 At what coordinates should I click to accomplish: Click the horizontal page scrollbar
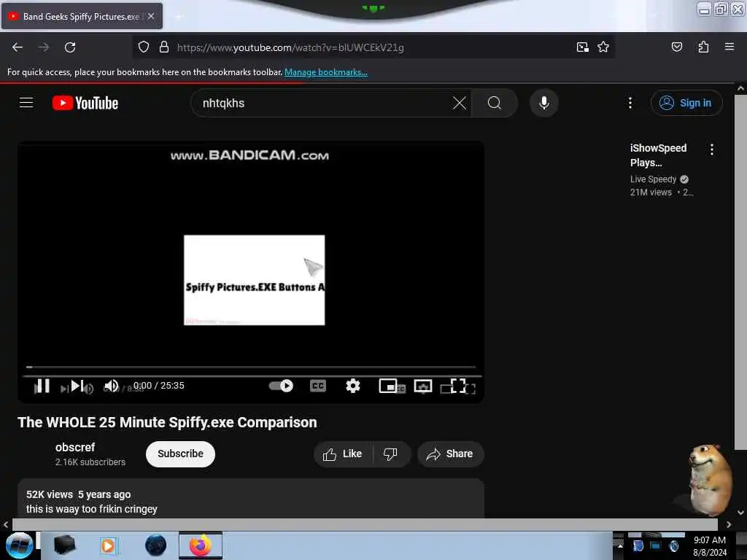pyautogui.click(x=365, y=524)
